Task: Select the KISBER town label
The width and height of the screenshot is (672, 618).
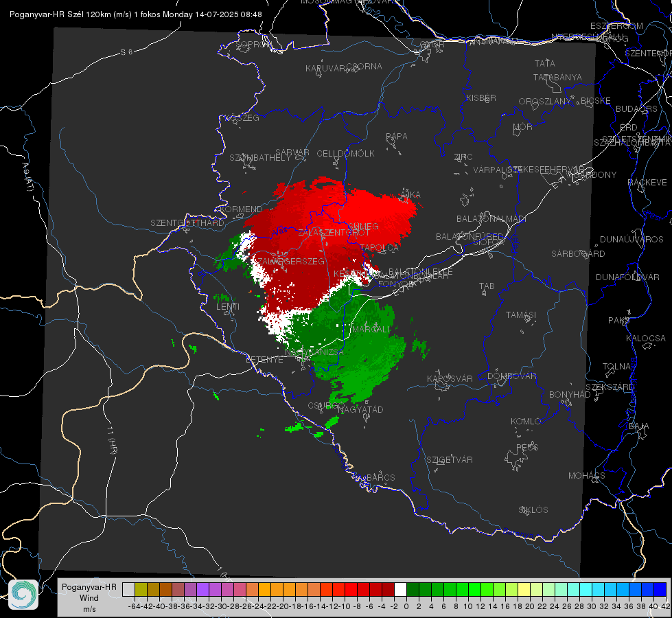Action: click(x=481, y=98)
